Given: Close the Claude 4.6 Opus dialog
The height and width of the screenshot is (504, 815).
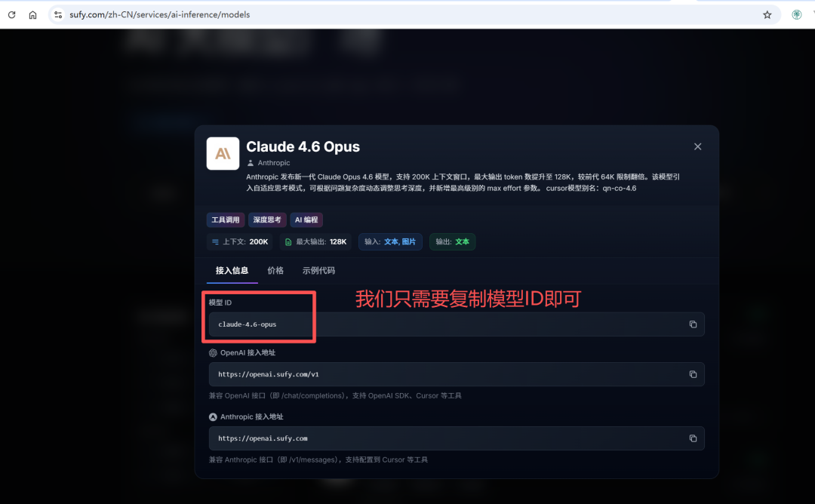Looking at the screenshot, I should point(697,146).
